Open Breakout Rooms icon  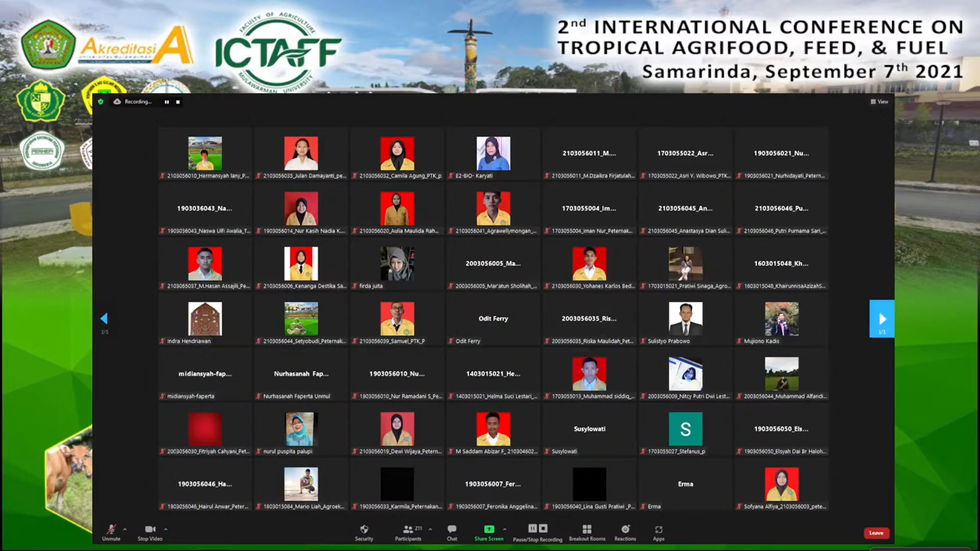tap(587, 529)
